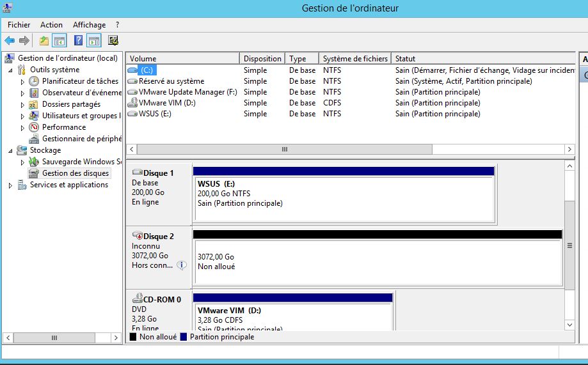Expand the Performance tree node

tap(22, 128)
